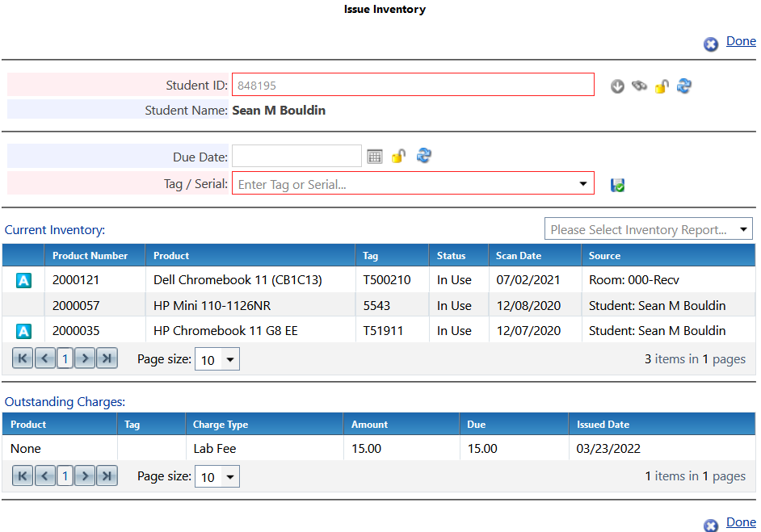This screenshot has height=532, width=761.
Task: Go to next page in Current Inventory pager
Action: pyautogui.click(x=85, y=358)
